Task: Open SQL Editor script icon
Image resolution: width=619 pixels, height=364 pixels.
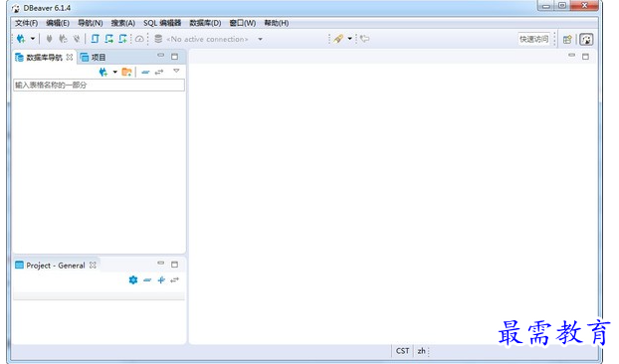Action: [x=96, y=39]
